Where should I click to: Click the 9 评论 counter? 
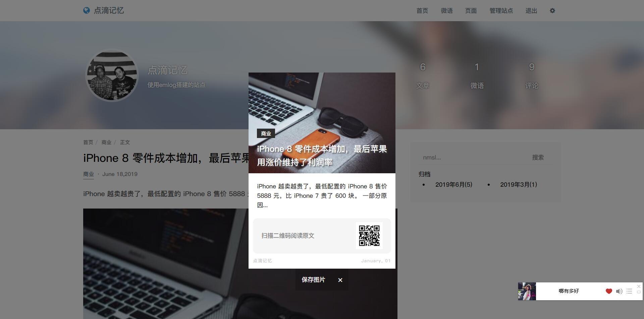click(532, 76)
